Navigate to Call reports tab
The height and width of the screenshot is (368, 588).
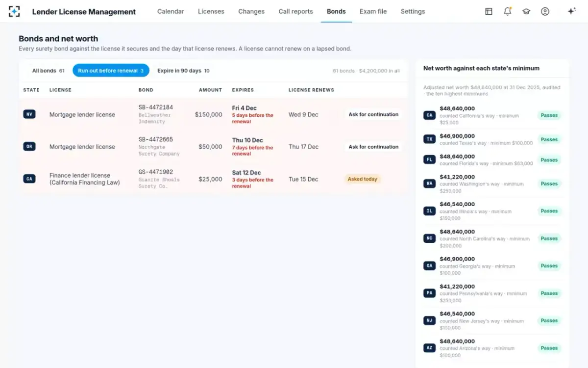[295, 11]
